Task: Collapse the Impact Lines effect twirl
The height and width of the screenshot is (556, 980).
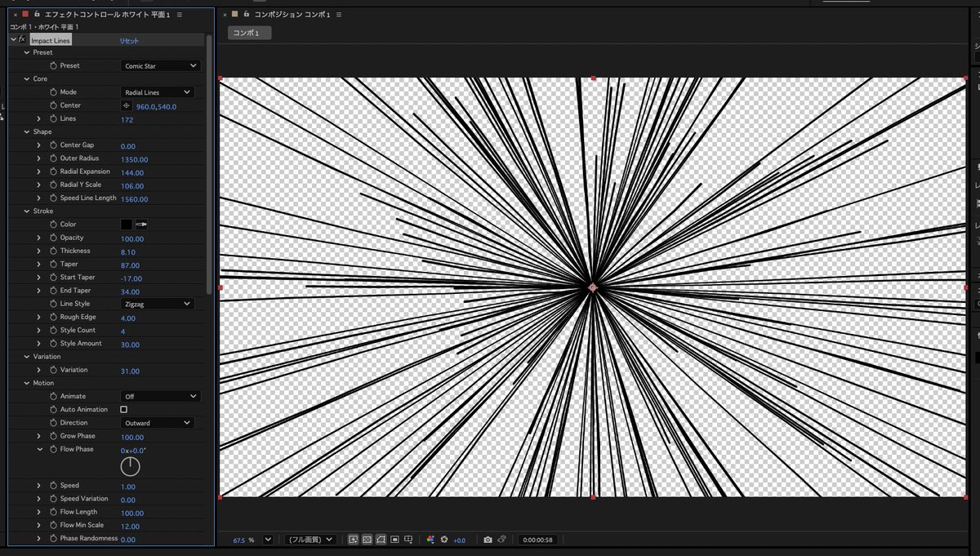Action: tap(14, 39)
